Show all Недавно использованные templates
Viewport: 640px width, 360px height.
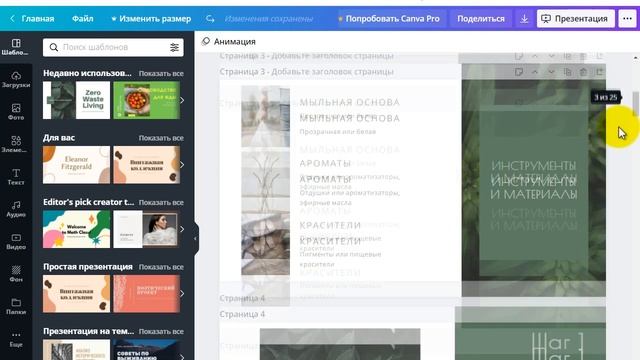pyautogui.click(x=161, y=73)
